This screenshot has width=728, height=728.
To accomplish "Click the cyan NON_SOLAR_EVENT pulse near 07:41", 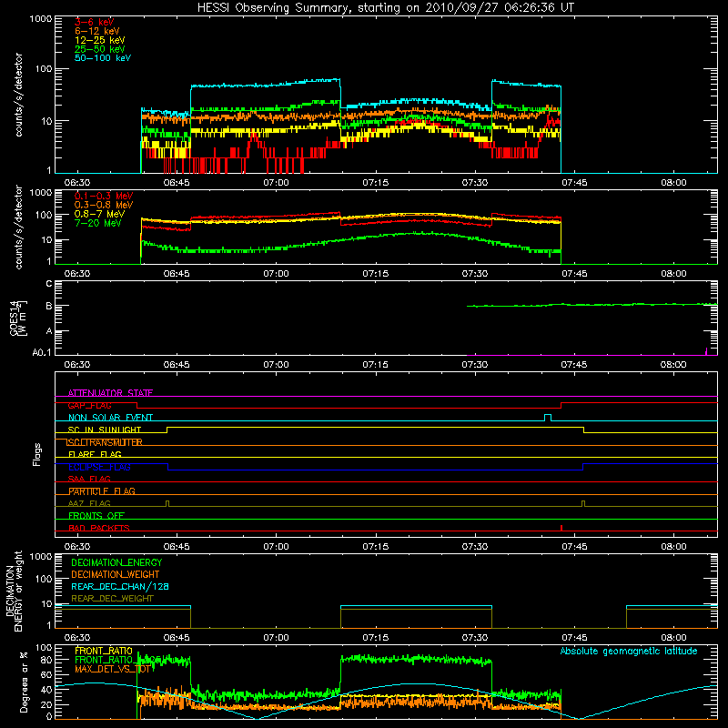I will [548, 418].
